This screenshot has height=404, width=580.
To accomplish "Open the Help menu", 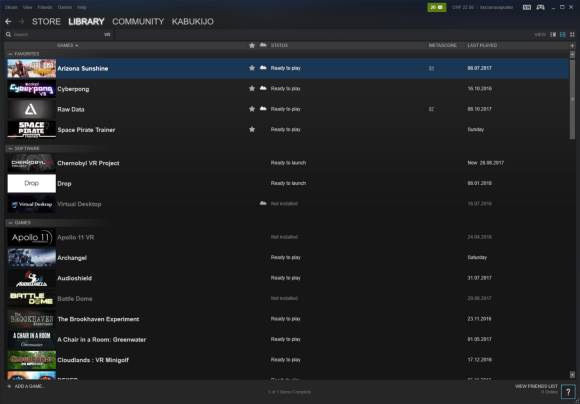I will click(82, 7).
